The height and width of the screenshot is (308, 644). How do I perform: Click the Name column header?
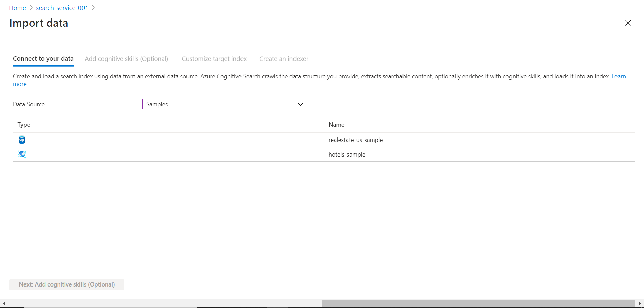point(336,125)
